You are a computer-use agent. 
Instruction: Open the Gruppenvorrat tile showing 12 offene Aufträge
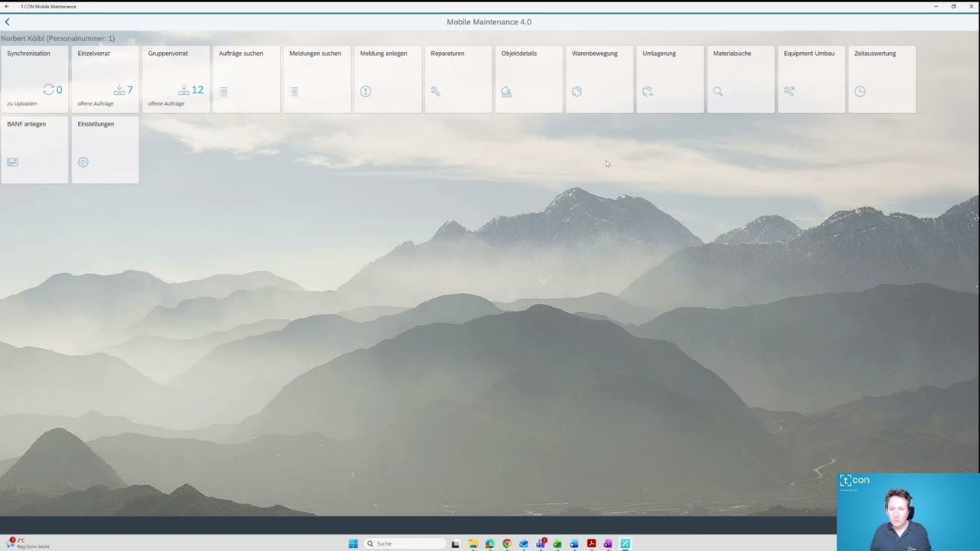coord(175,79)
